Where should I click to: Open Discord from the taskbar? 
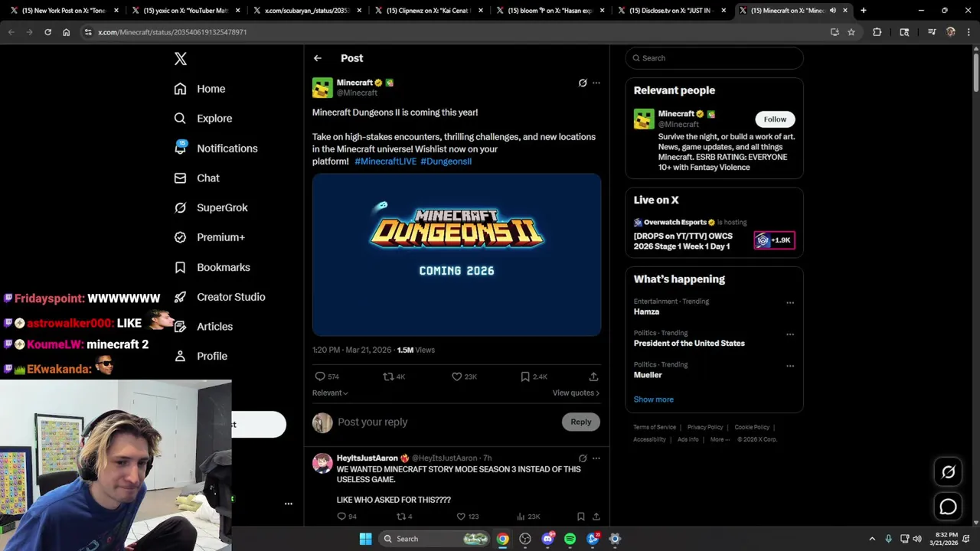point(547,539)
